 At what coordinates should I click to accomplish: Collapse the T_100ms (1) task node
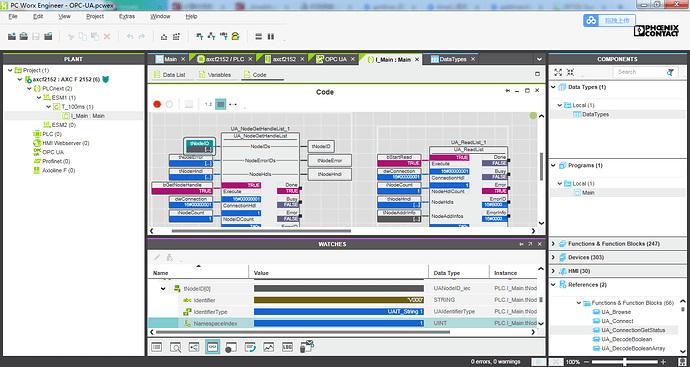(49, 106)
